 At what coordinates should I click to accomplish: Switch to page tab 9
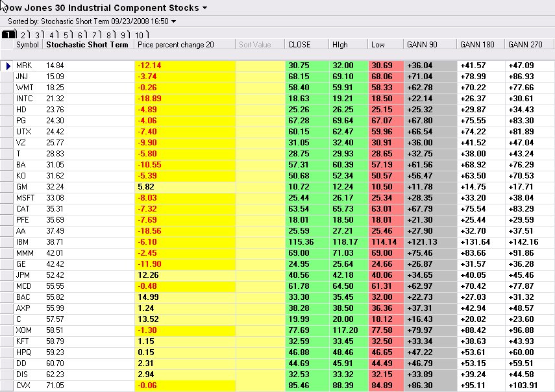point(123,34)
